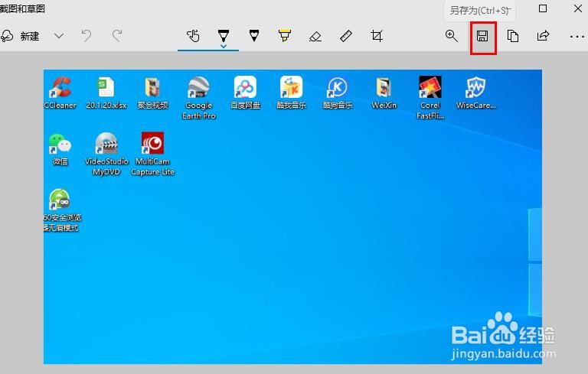Save the snip with the floppy icon
Screen dimensions: 588x374
coord(482,37)
